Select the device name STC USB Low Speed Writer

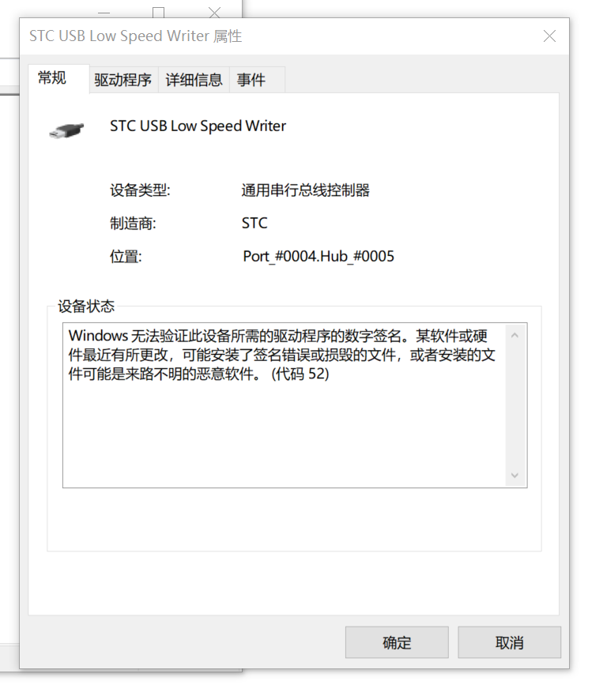pos(198,126)
